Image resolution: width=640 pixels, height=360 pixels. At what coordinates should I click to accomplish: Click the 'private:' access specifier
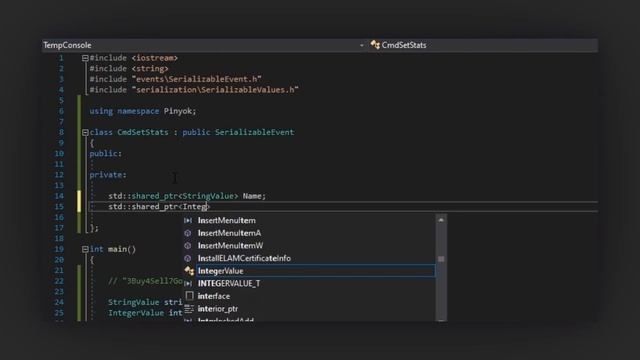(108, 175)
